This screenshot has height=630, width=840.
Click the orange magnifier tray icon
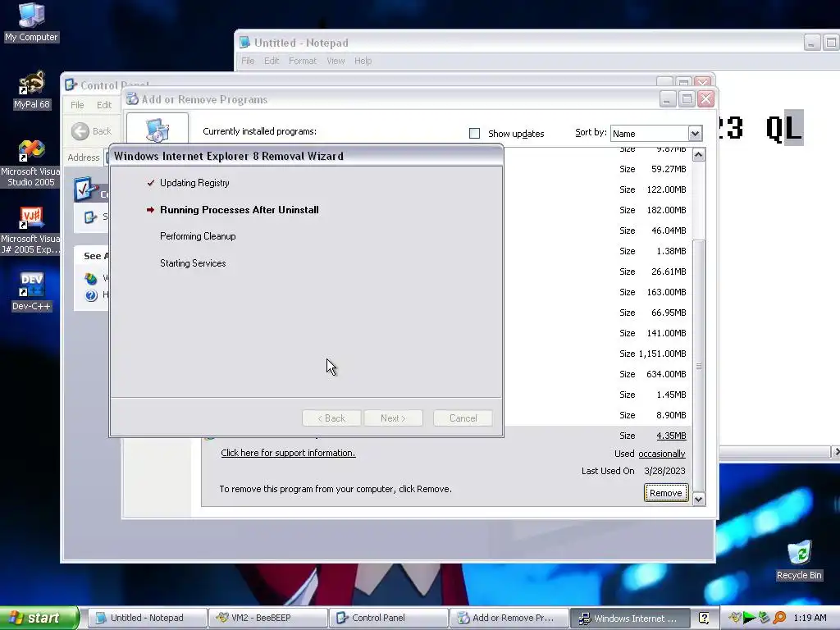point(779,618)
